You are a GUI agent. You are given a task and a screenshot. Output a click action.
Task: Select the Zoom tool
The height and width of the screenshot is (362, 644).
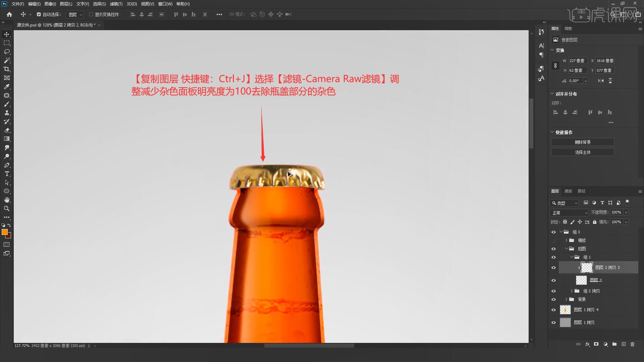click(7, 208)
